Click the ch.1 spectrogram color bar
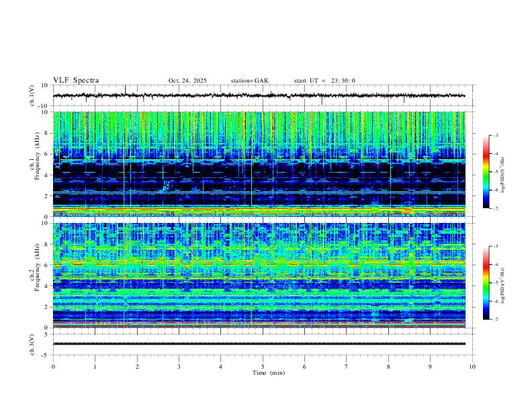This screenshot has width=532, height=411. (x=486, y=172)
